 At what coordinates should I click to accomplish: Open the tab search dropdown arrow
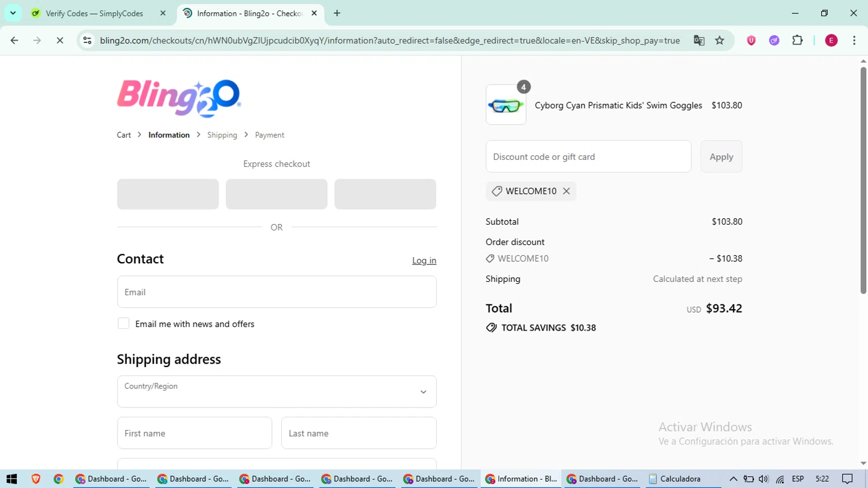pyautogui.click(x=13, y=13)
